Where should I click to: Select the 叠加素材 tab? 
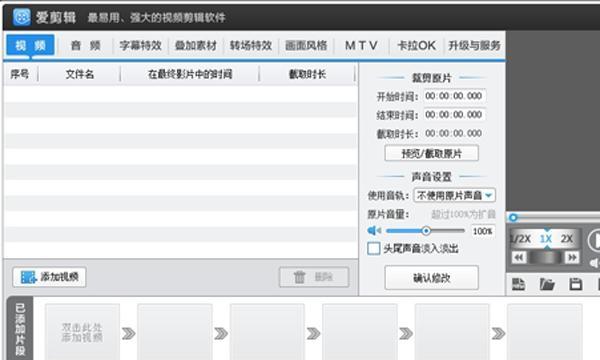coord(196,46)
